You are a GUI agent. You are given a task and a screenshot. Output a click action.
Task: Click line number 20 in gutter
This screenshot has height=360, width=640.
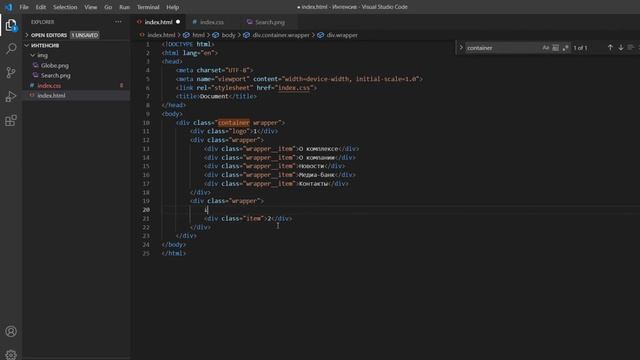click(146, 210)
